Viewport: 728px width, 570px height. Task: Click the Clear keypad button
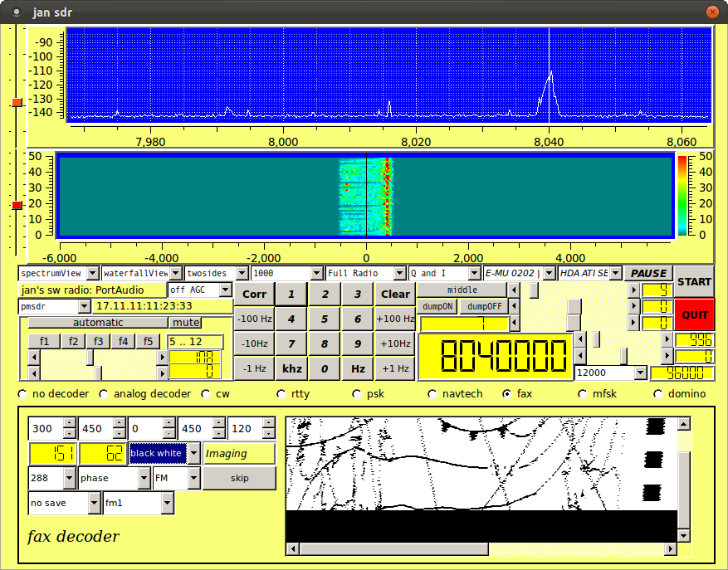tap(395, 294)
